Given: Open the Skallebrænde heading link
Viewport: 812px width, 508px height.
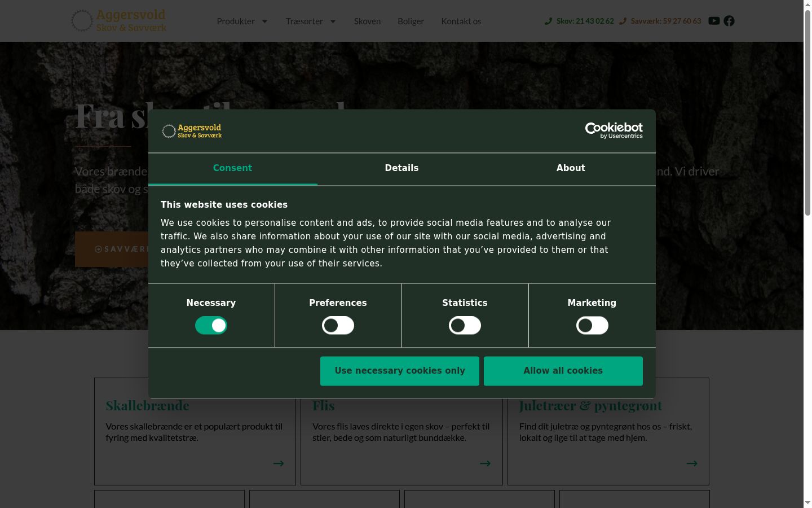Looking at the screenshot, I should coord(148,405).
